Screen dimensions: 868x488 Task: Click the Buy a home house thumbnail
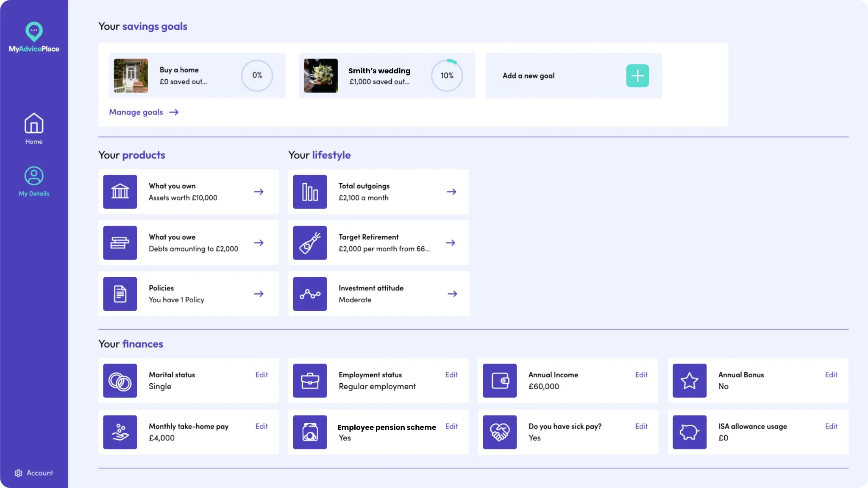click(x=131, y=75)
